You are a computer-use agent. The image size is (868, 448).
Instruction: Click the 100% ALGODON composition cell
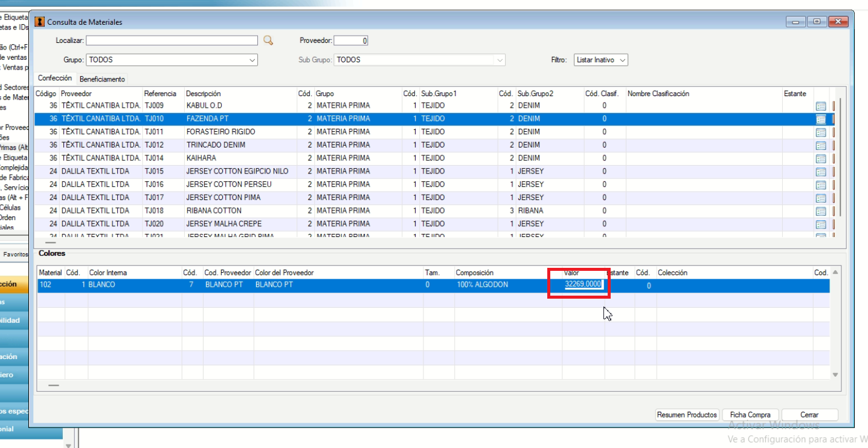[x=483, y=285]
